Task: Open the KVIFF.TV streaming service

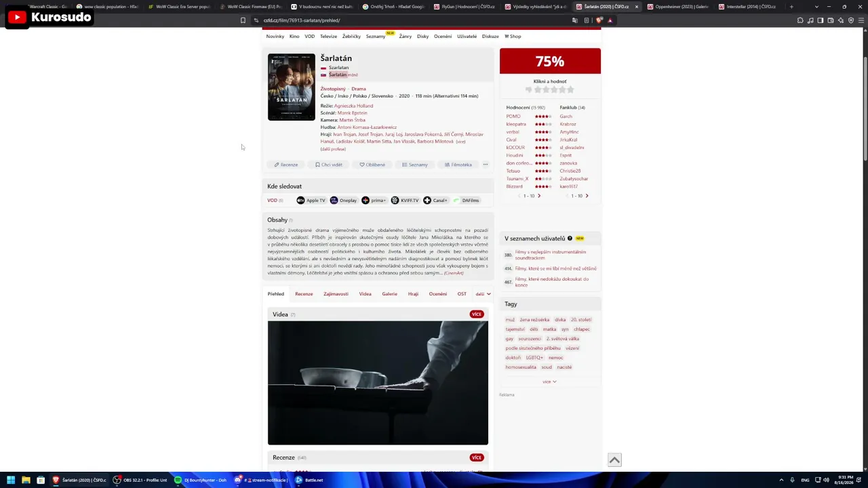Action: tap(405, 201)
